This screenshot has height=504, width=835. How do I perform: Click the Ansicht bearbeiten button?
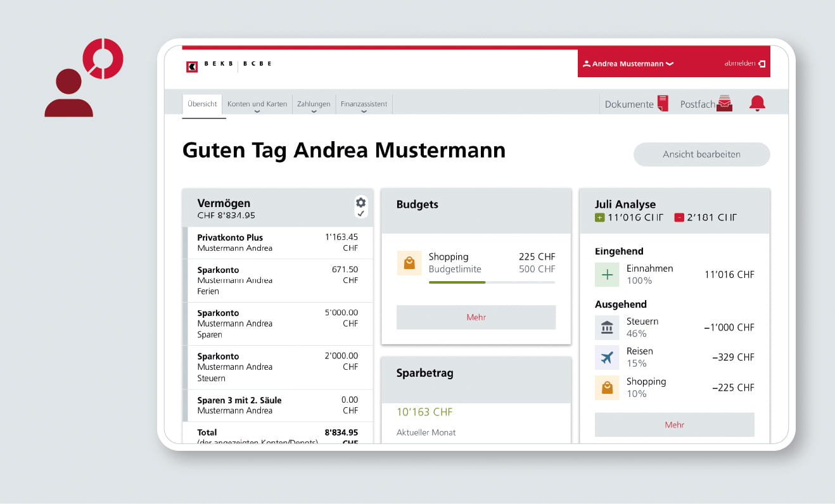click(x=701, y=154)
